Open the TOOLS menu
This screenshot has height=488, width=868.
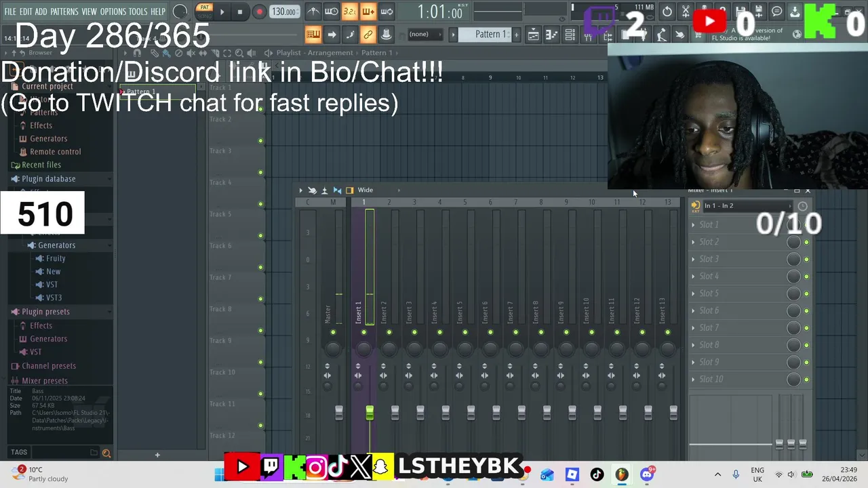click(x=138, y=12)
